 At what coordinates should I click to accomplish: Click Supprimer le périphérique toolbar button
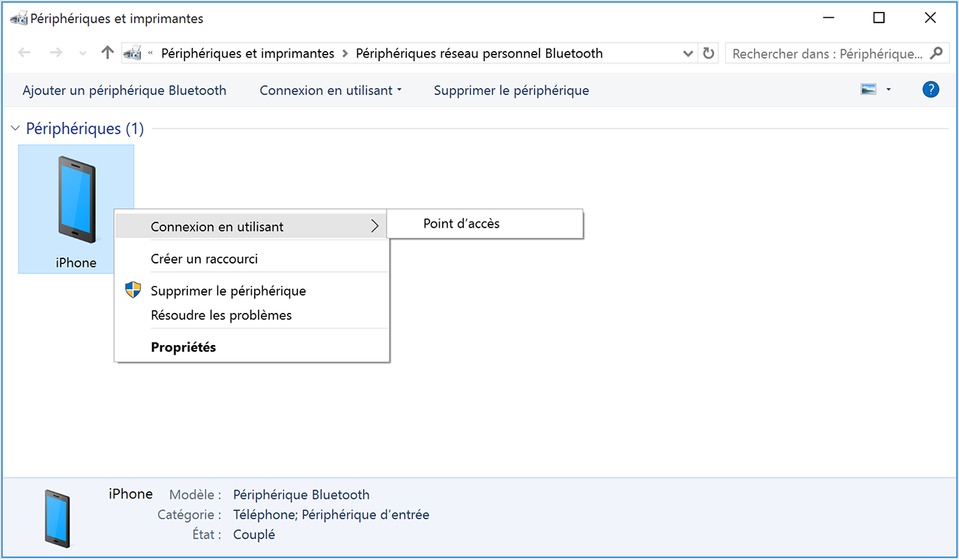point(511,91)
